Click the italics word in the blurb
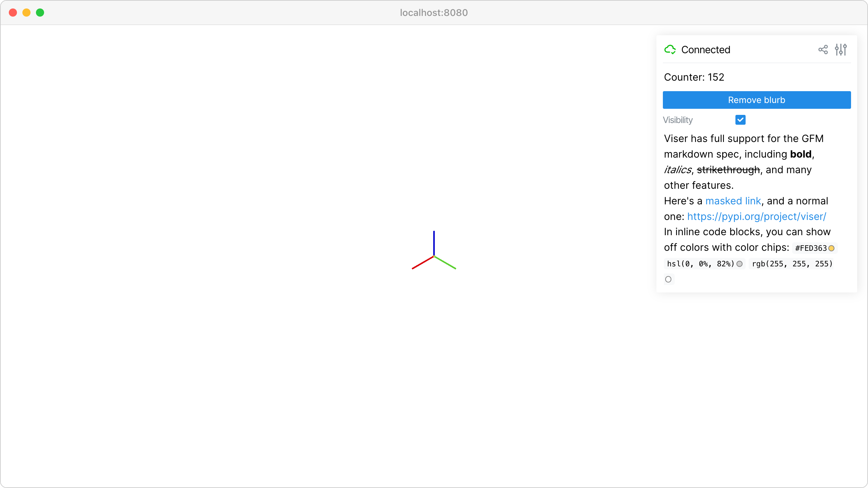The height and width of the screenshot is (488, 868). coord(677,170)
